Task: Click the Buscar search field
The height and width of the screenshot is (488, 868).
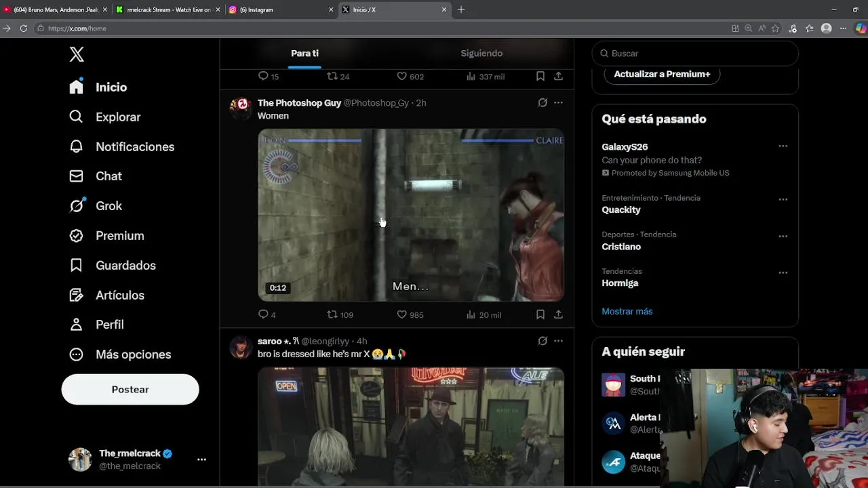Action: point(695,54)
